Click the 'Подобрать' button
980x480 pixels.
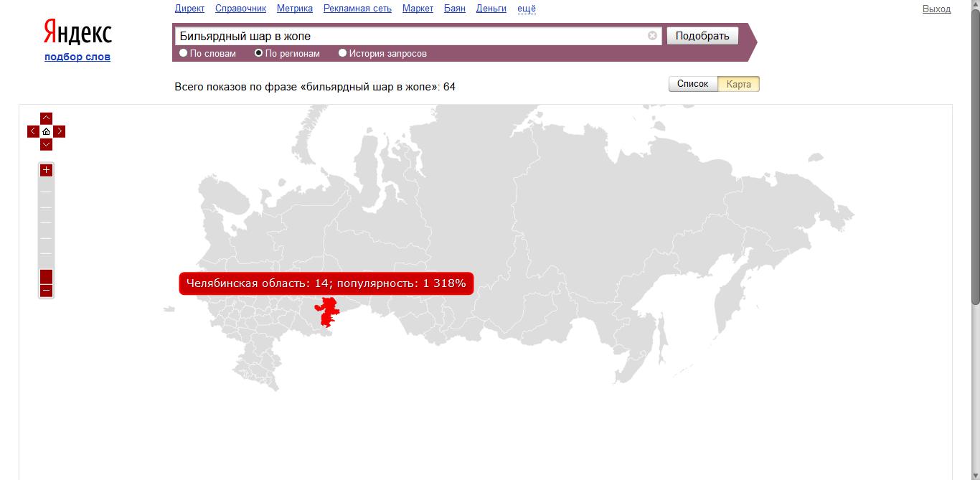click(702, 36)
